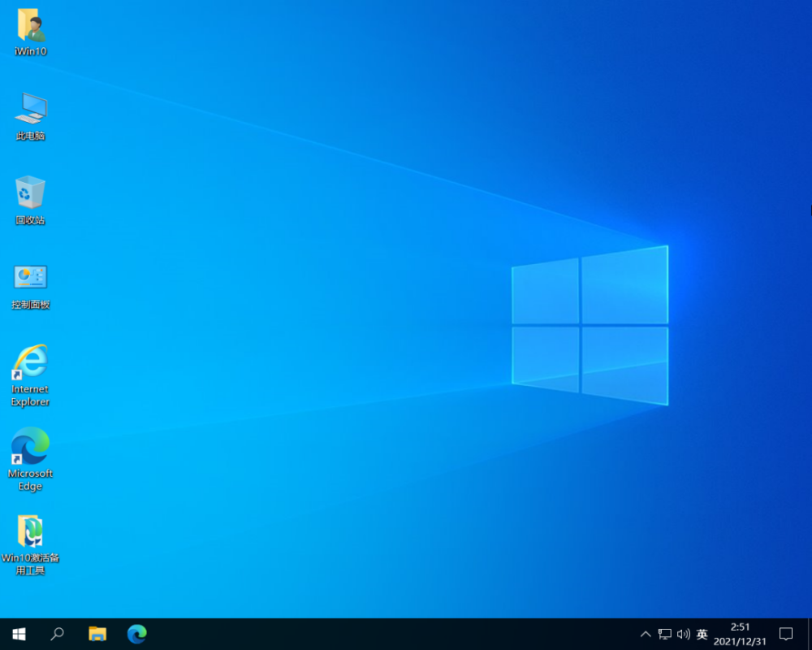Open taskbar search magnifier
812x650 pixels.
pyautogui.click(x=58, y=634)
